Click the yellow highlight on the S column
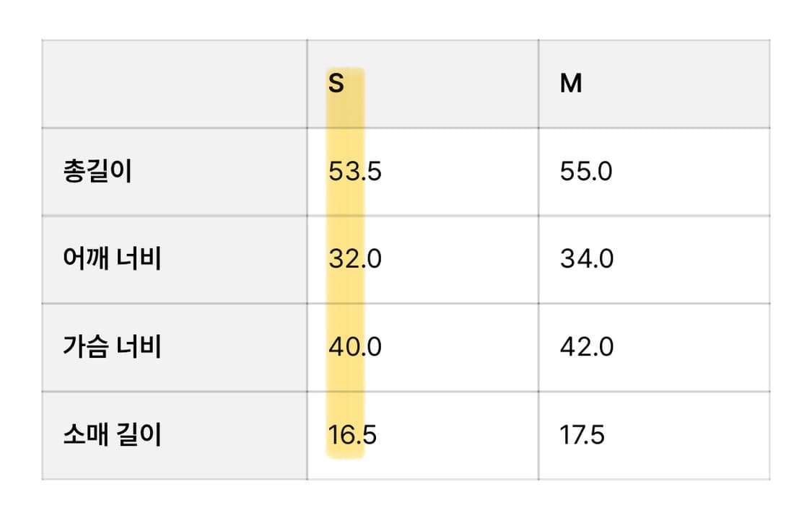Image resolution: width=812 pixels, height=523 pixels. [346, 303]
